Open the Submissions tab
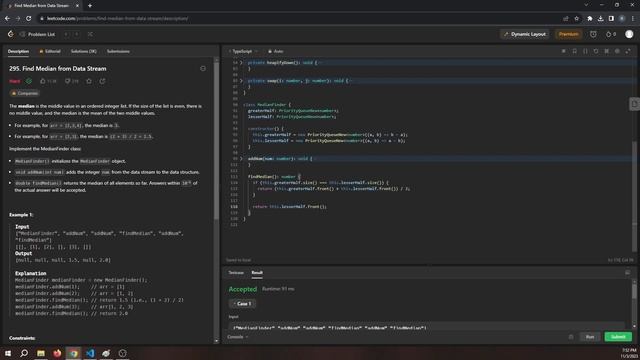The width and height of the screenshot is (640, 360). point(118,51)
